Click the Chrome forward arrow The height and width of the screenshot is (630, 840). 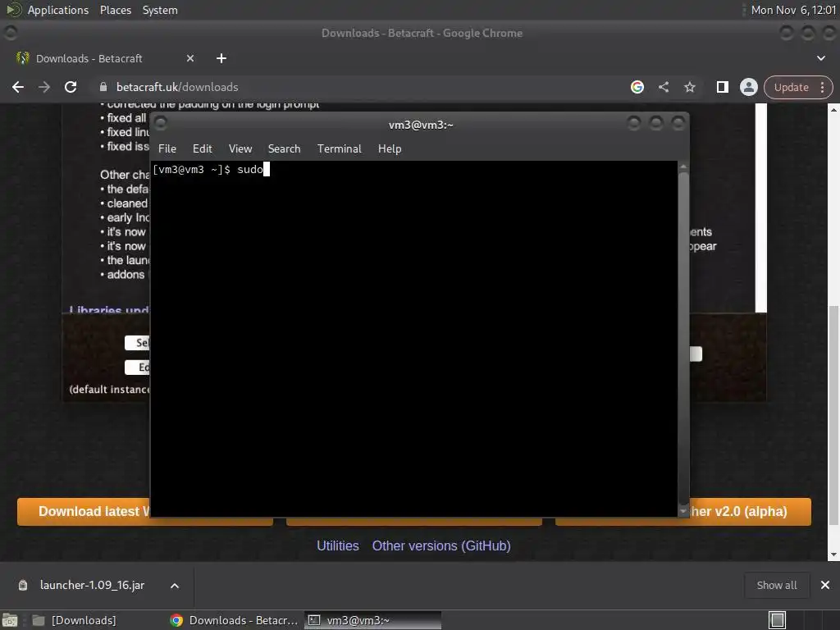44,87
